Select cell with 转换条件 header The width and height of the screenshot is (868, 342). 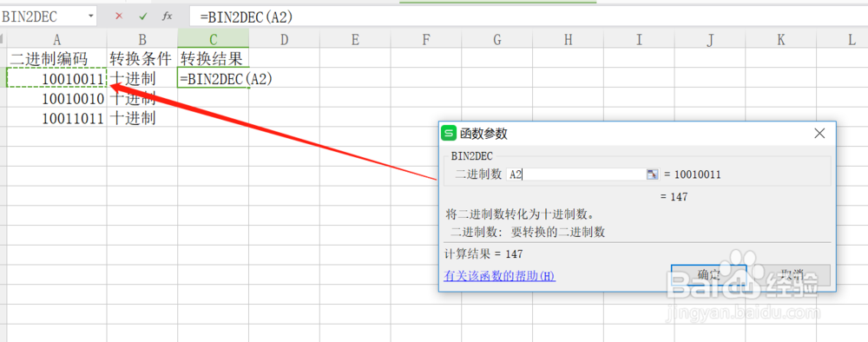142,58
